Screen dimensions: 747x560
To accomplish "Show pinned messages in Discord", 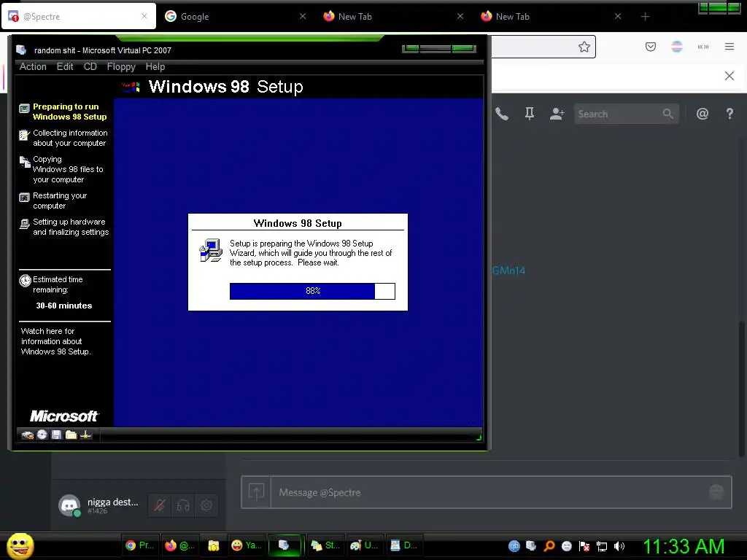I will click(530, 114).
